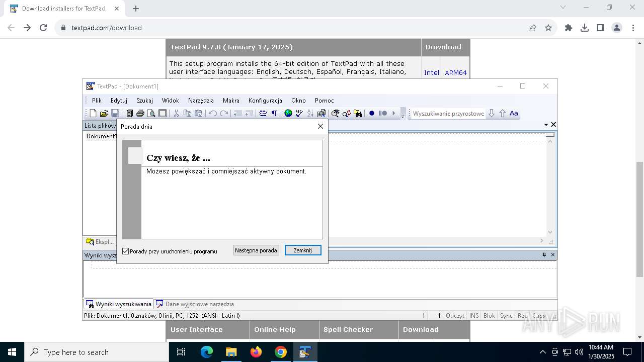Open a file via the folder icon
This screenshot has height=362, width=644.
[104, 113]
